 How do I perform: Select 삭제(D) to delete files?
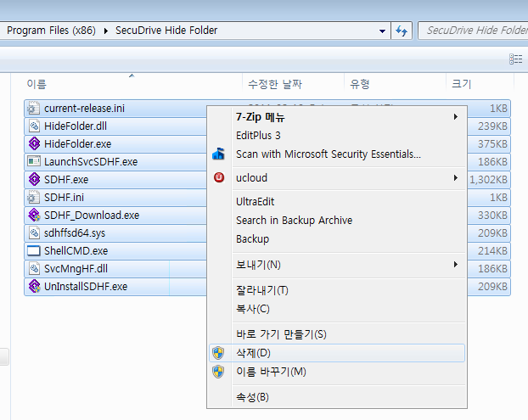coord(337,353)
